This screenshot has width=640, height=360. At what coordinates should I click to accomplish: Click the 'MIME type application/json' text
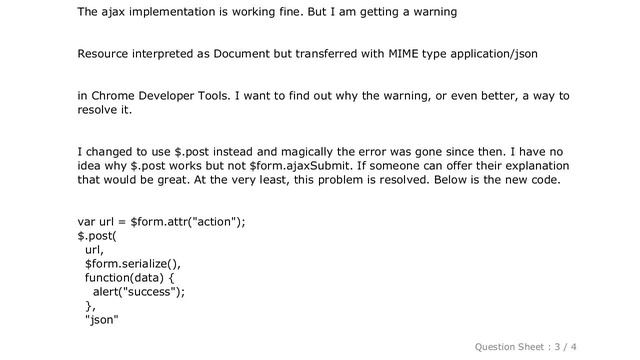[463, 54]
